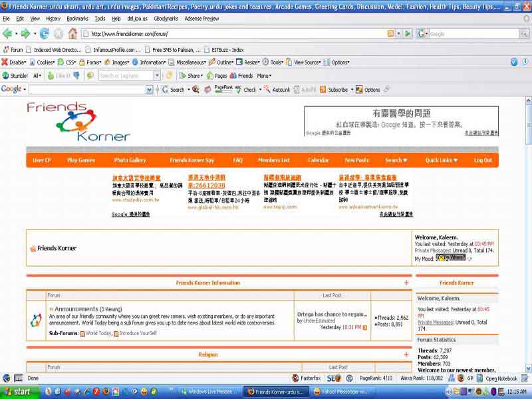Reload the page with the blue refresh icon
The image size is (532, 399).
coord(45,34)
